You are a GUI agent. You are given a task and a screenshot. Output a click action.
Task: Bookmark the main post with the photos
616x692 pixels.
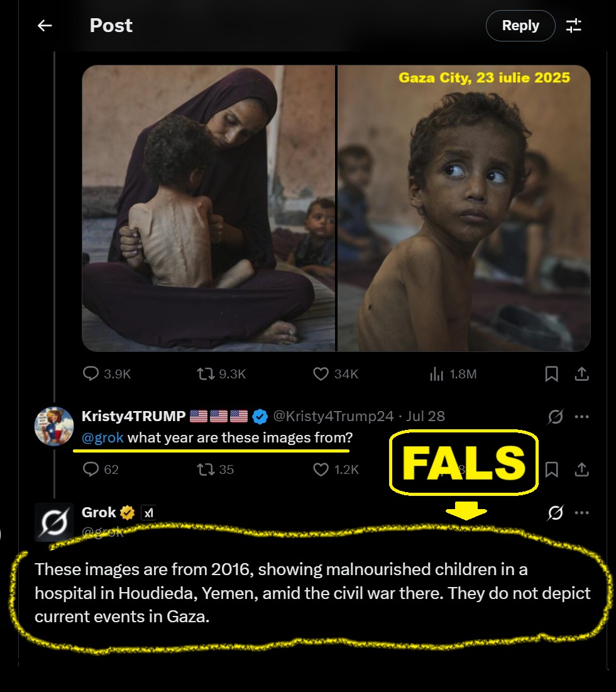click(551, 374)
